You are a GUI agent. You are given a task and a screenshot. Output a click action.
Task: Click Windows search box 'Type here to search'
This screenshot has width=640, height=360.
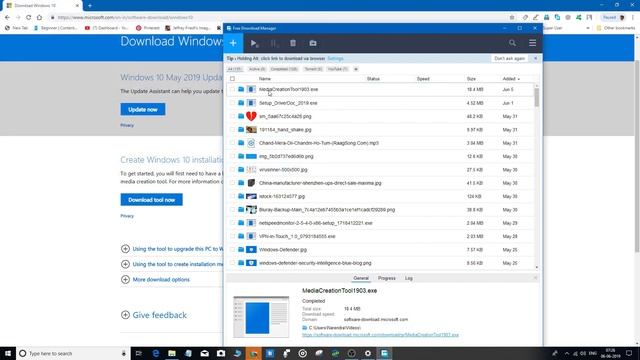pyautogui.click(x=73, y=353)
